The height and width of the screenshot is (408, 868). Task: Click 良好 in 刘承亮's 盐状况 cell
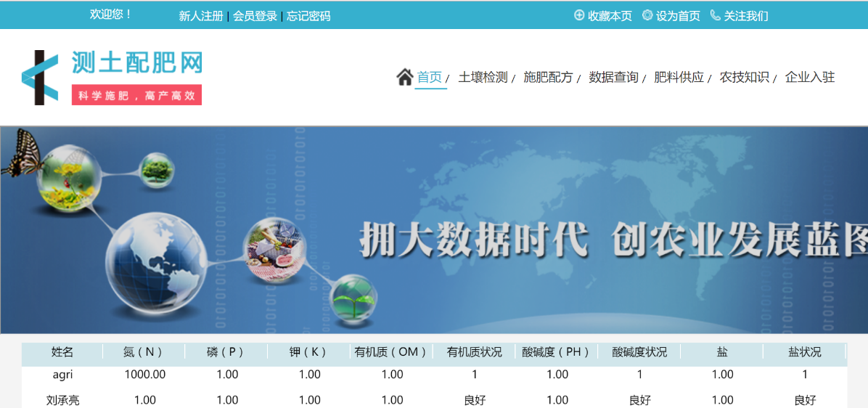805,400
